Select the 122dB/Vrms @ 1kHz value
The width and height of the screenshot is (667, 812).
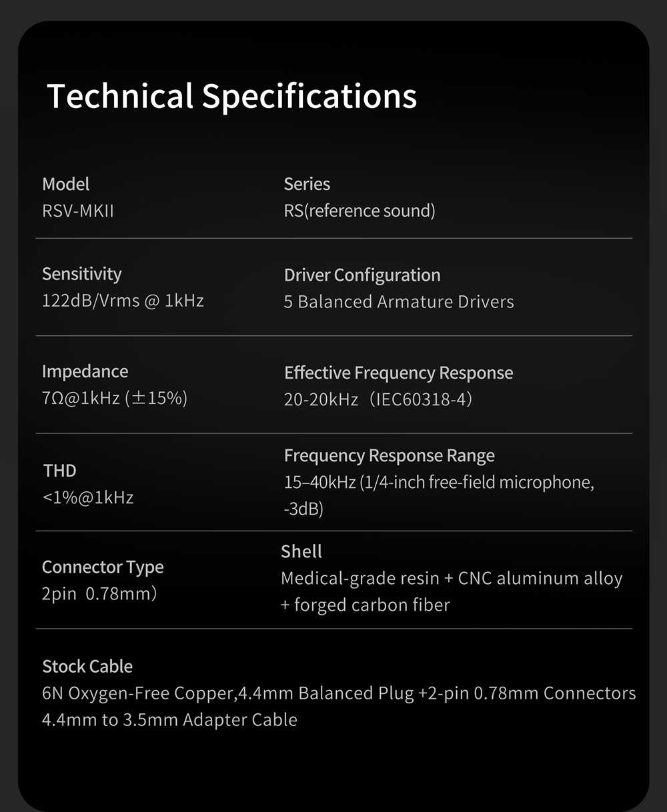pos(123,301)
